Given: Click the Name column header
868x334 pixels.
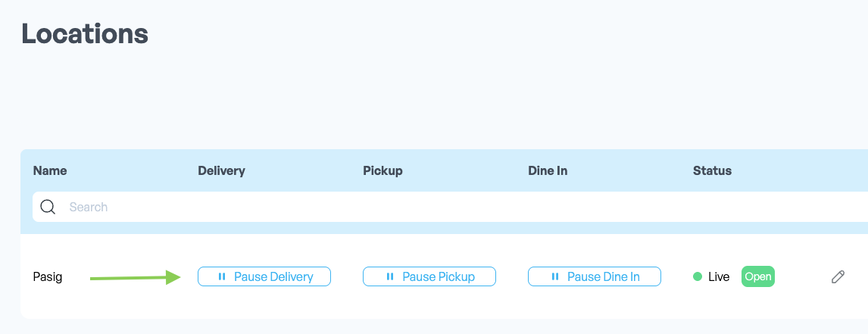Looking at the screenshot, I should click(50, 170).
